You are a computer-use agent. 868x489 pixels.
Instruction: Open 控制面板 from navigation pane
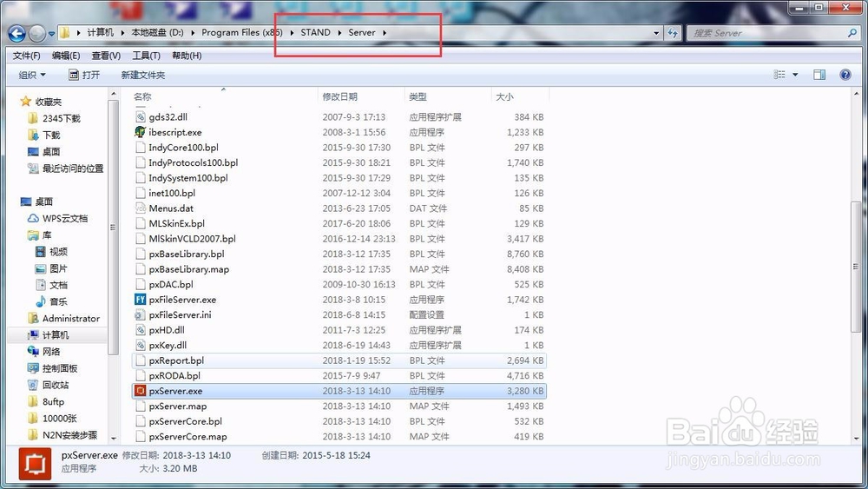tap(60, 368)
